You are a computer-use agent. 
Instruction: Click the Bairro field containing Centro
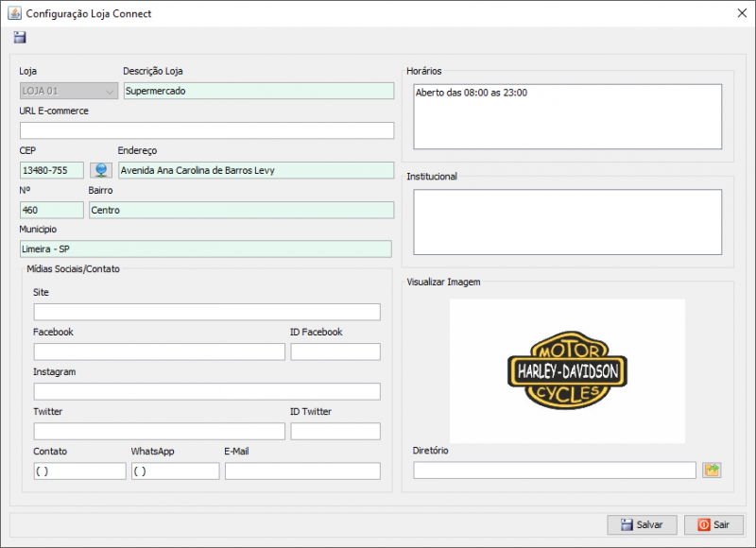(x=241, y=210)
